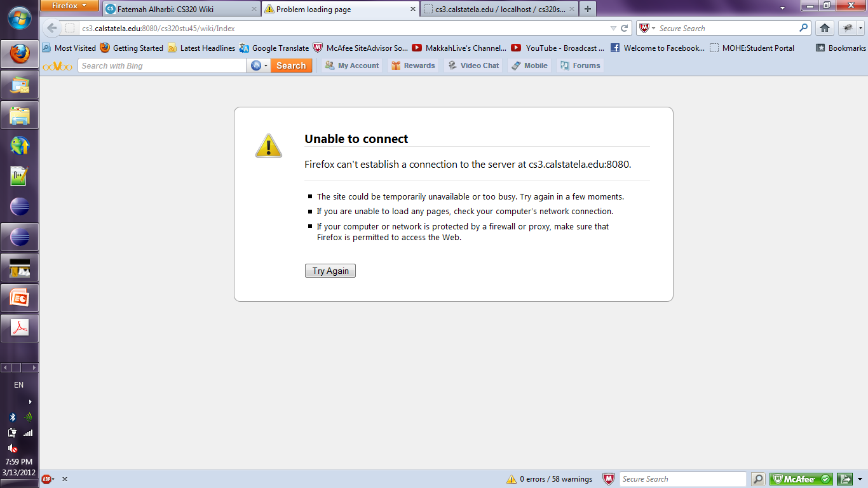The height and width of the screenshot is (488, 868).
Task: Open the Firefox menu dropdown
Action: pyautogui.click(x=70, y=6)
